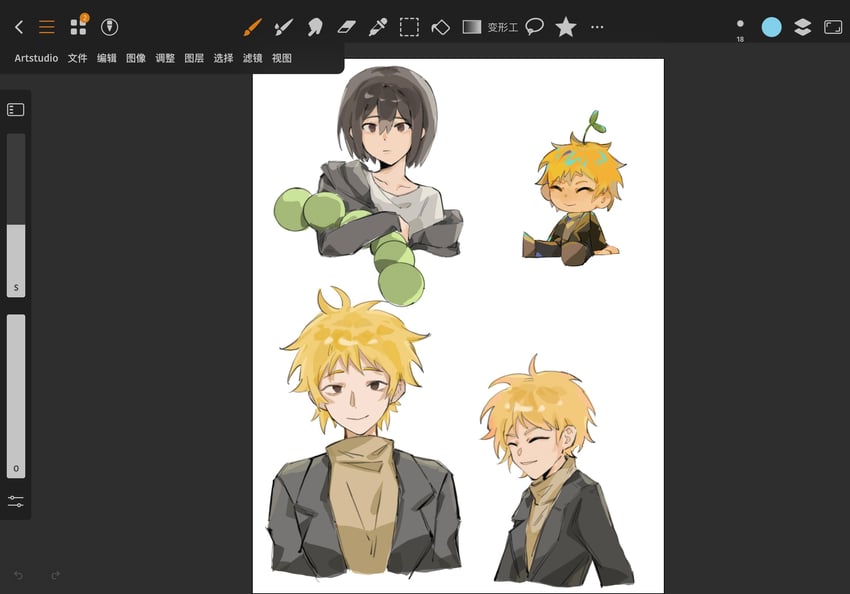The image size is (850, 594).
Task: Select the speech bubble Lasso tool
Action: [535, 27]
